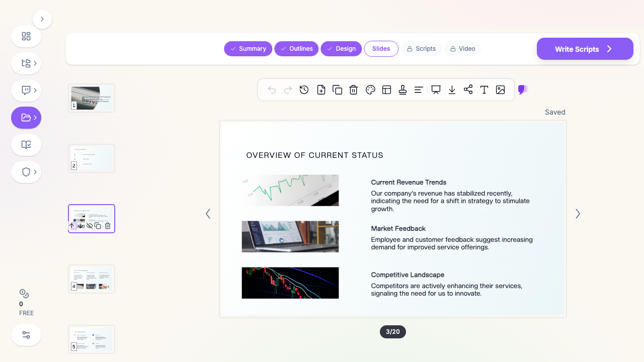Share the presentation
Screen dimensions: 644x362
click(468, 90)
